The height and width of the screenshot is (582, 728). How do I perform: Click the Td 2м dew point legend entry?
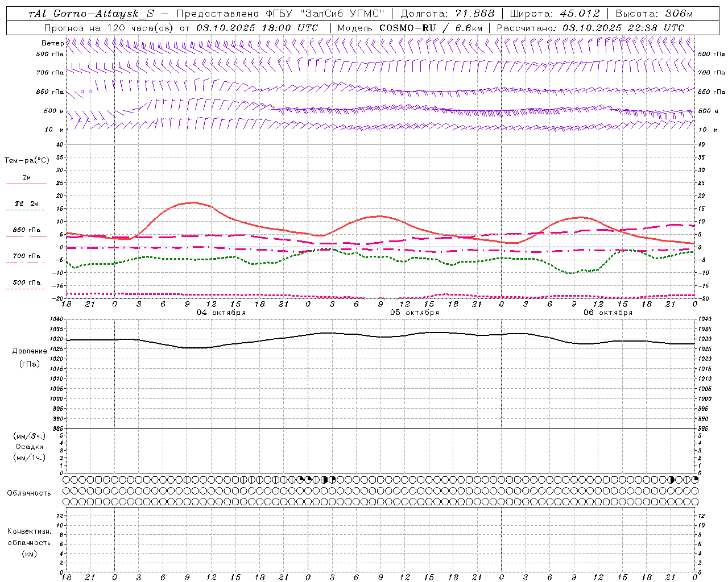pos(26,203)
